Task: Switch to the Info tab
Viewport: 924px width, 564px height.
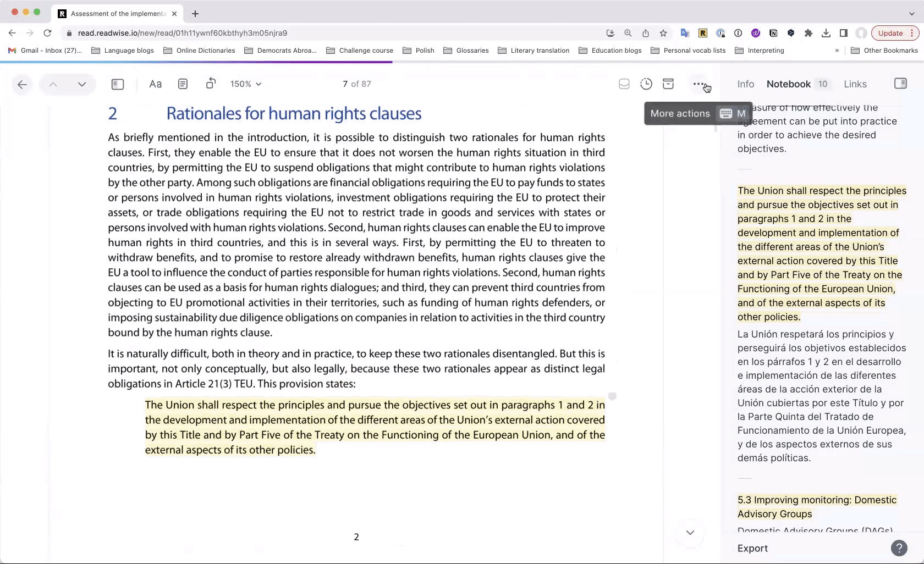Action: [746, 84]
